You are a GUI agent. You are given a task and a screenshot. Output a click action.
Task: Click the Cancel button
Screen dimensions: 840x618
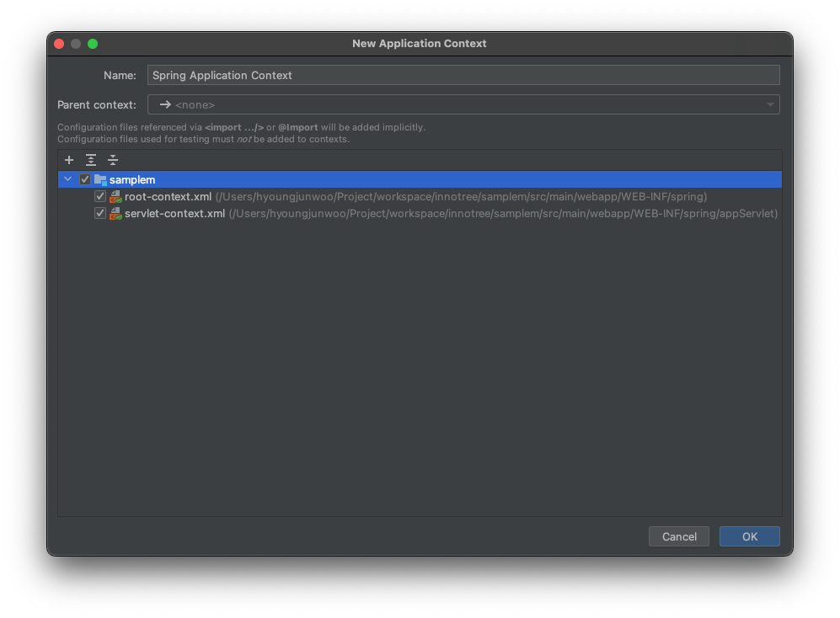point(679,536)
